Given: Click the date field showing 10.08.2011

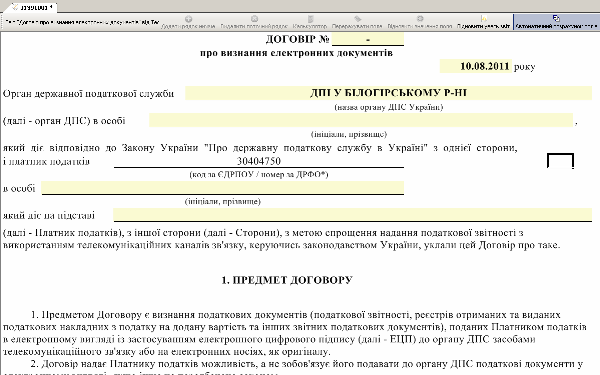Looking at the screenshot, I should [x=476, y=66].
